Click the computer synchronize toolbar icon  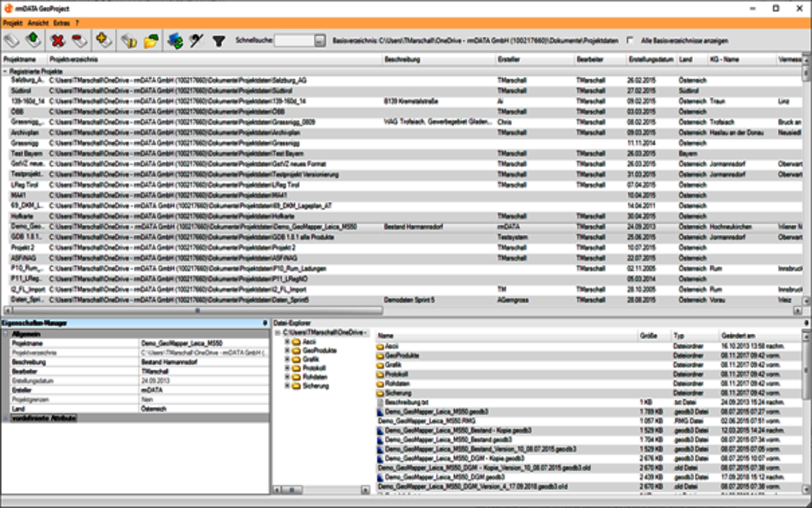pos(176,40)
